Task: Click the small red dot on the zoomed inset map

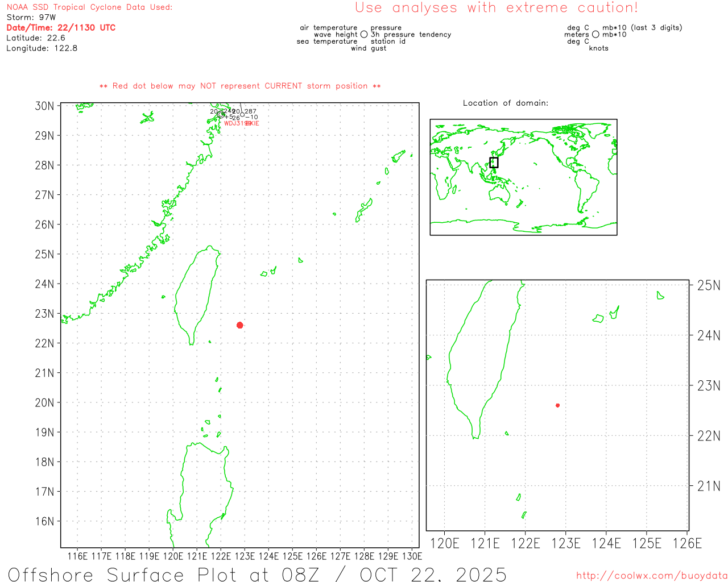Action: pos(557,405)
